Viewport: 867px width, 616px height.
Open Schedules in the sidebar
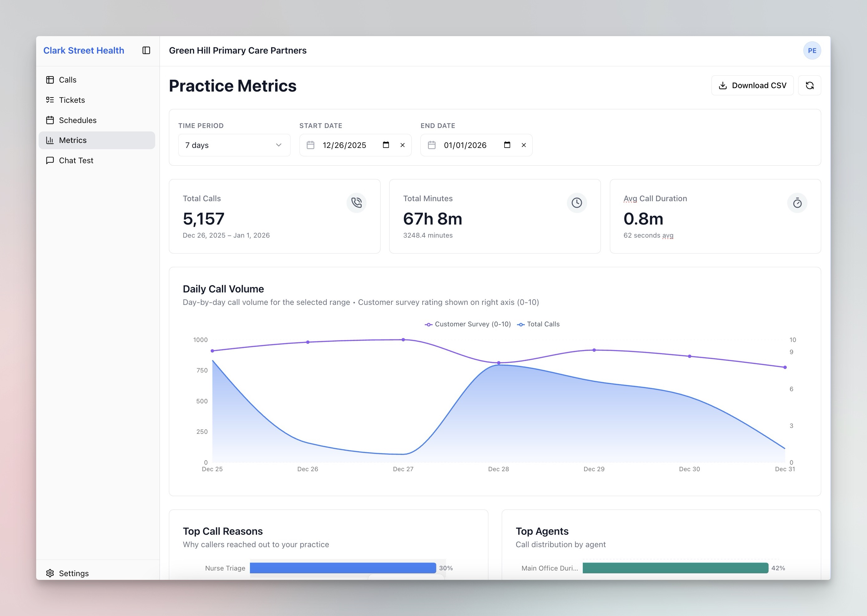pyautogui.click(x=77, y=120)
